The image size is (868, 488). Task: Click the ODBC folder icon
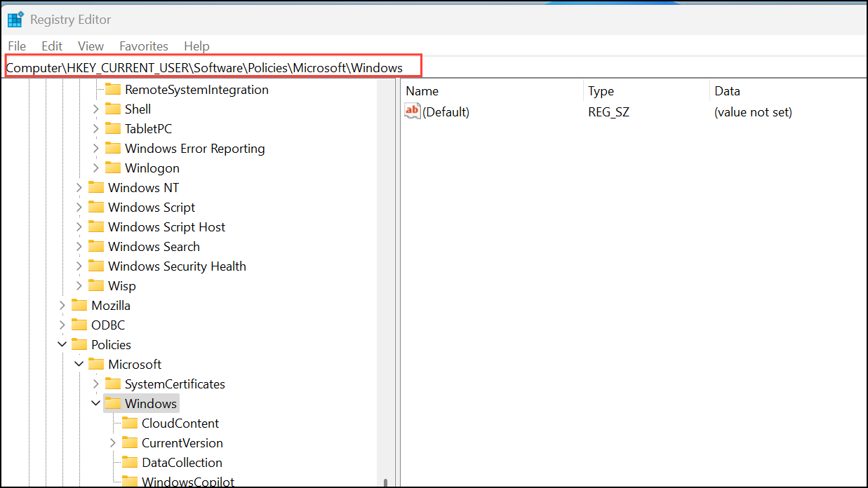click(x=79, y=325)
